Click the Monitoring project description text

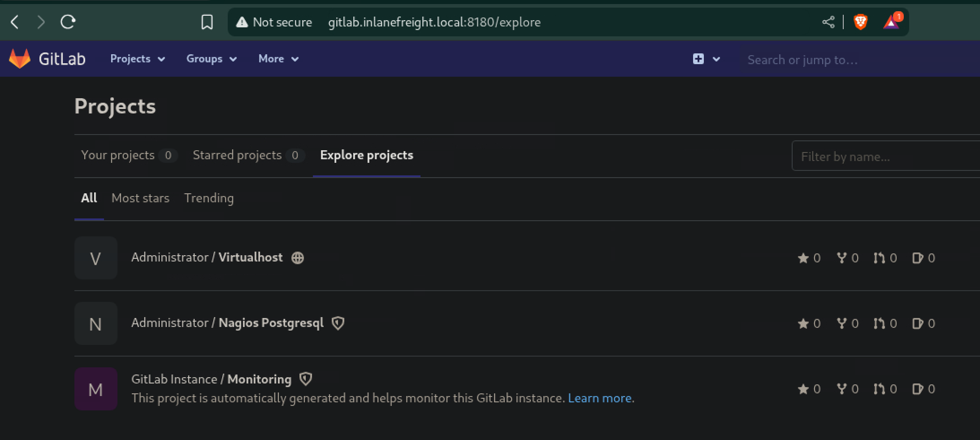[x=348, y=398]
